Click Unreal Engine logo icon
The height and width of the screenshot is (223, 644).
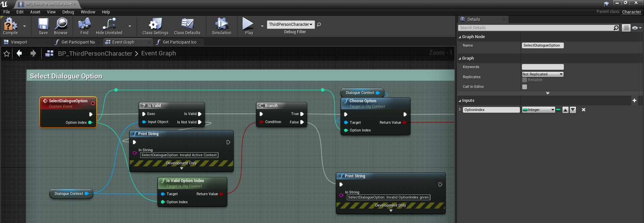[5, 4]
